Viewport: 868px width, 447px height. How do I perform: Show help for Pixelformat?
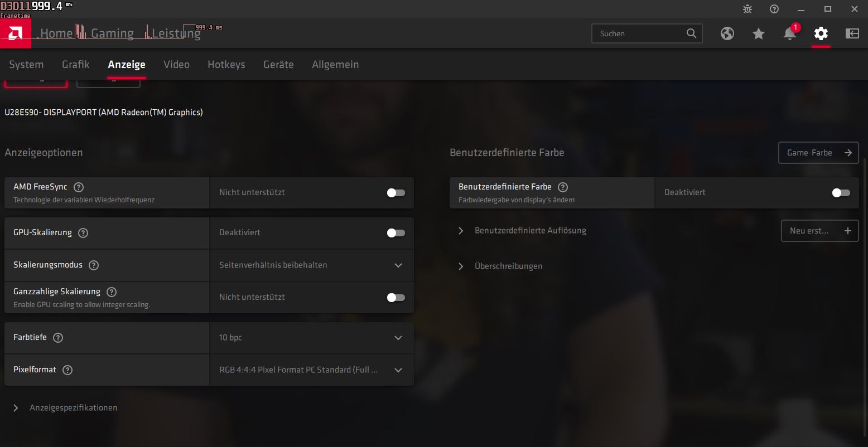point(67,370)
